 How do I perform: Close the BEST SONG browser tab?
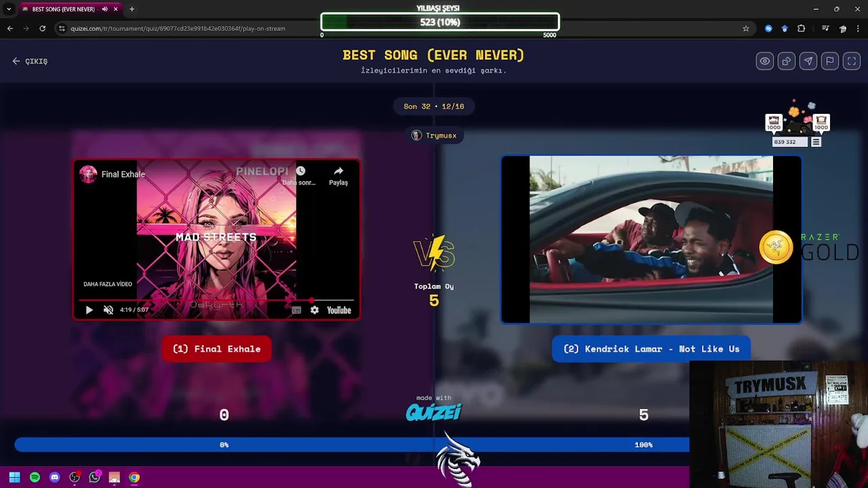(x=115, y=9)
